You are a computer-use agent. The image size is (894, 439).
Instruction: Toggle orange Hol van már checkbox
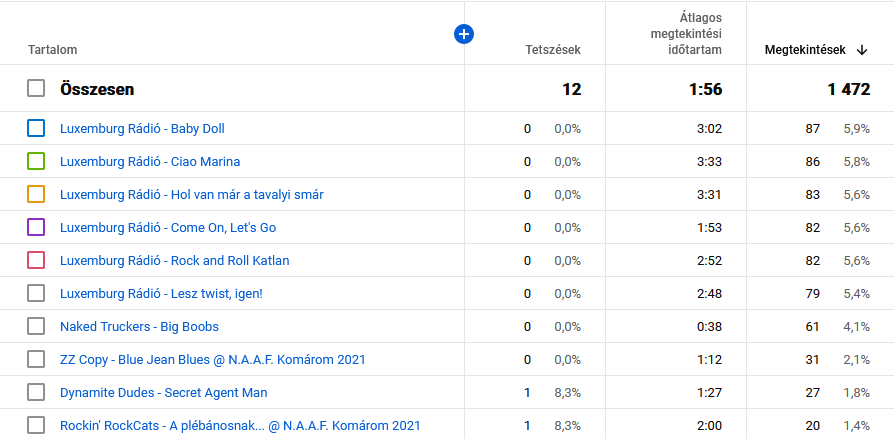[36, 194]
